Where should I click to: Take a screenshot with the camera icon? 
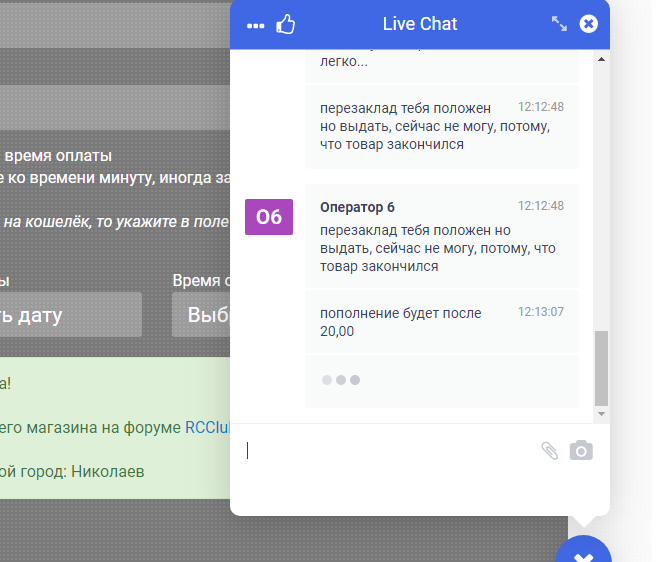pyautogui.click(x=581, y=450)
